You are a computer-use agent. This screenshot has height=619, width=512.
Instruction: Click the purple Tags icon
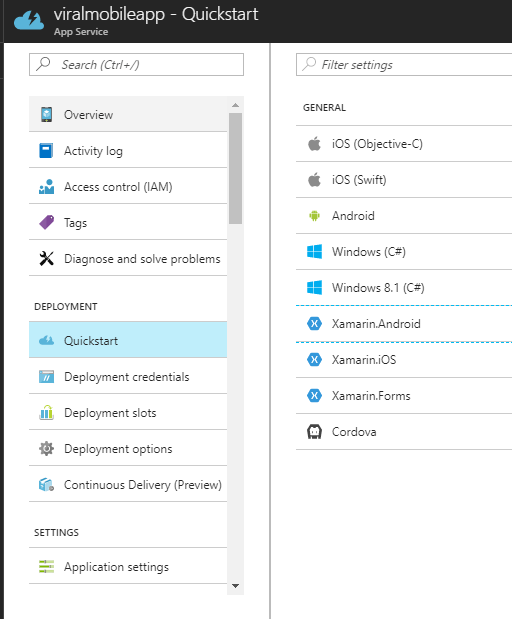47,222
